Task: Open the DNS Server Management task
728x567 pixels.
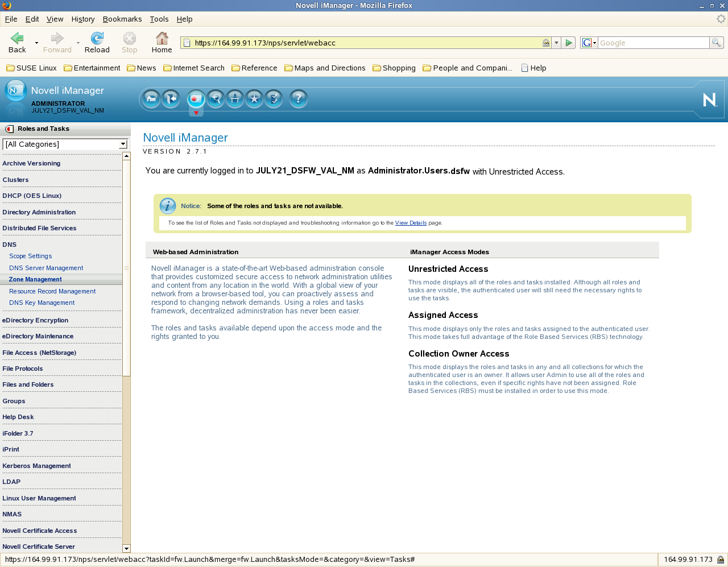Action: (x=46, y=268)
